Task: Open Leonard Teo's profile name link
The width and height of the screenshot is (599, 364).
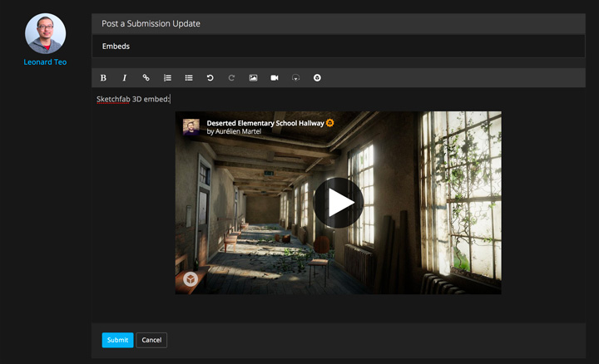Action: 45,61
